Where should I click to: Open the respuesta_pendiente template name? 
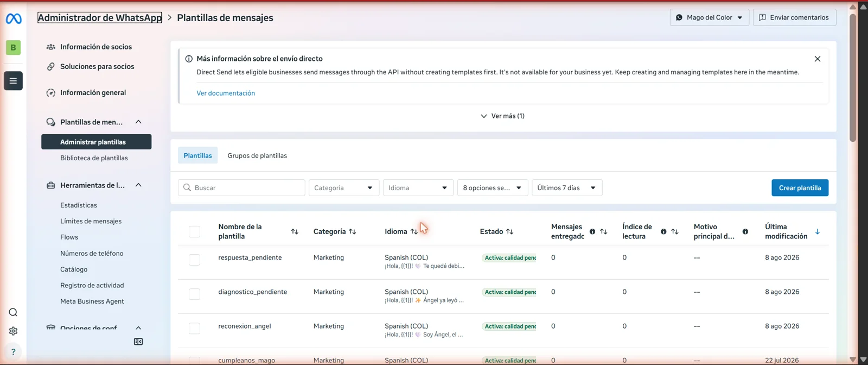click(x=250, y=257)
